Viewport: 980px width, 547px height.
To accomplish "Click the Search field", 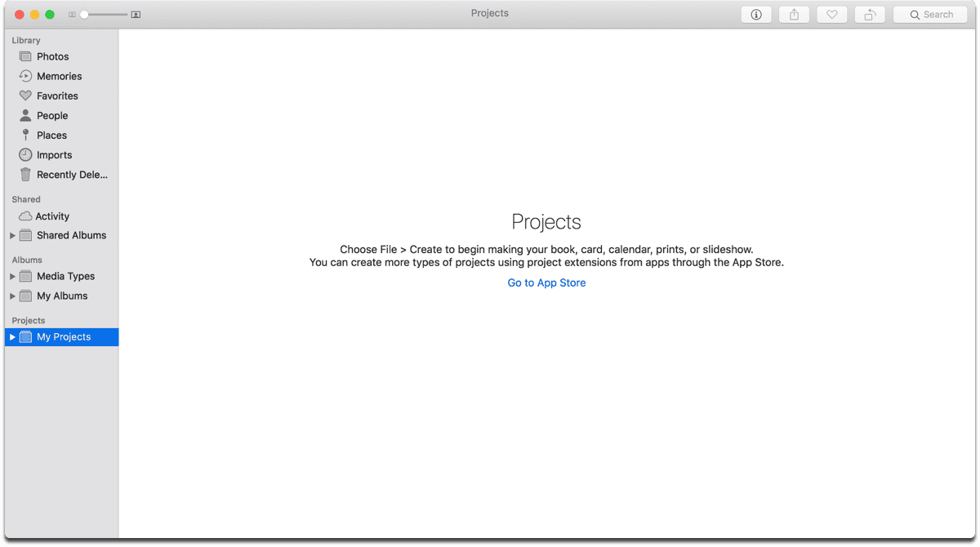I will (x=930, y=15).
